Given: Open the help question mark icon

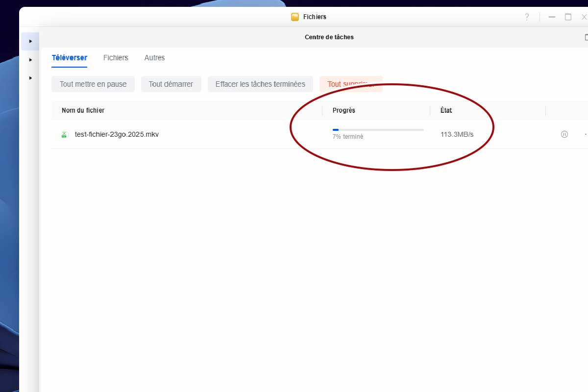Looking at the screenshot, I should (527, 17).
